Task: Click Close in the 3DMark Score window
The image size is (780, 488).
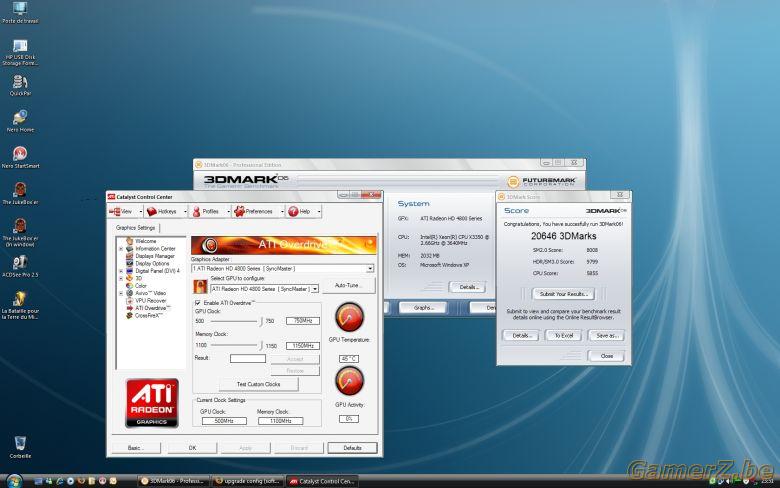Action: [x=606, y=356]
